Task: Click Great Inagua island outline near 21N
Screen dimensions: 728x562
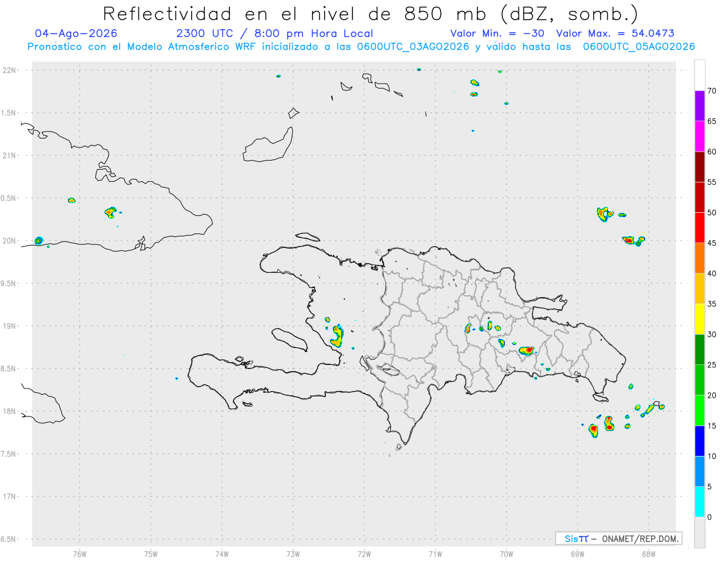Action: pos(268,146)
